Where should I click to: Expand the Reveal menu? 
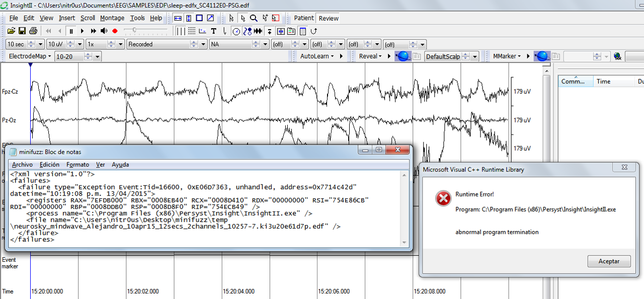pyautogui.click(x=370, y=56)
